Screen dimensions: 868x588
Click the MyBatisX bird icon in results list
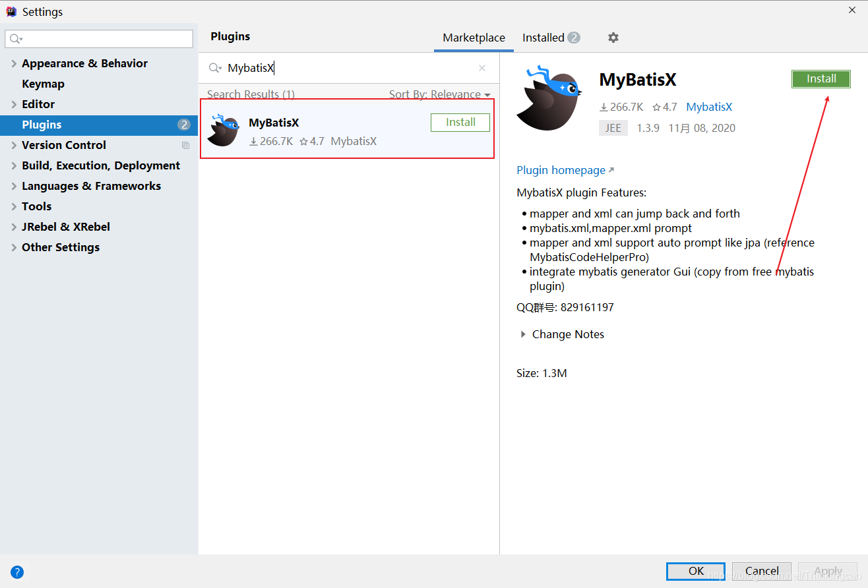[223, 130]
